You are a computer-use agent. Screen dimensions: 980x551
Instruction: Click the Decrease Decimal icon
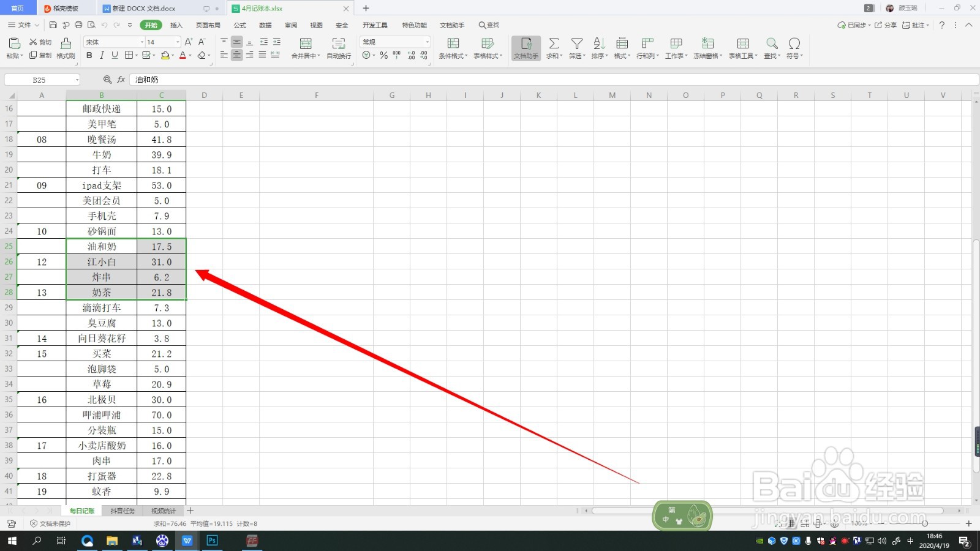pos(424,55)
